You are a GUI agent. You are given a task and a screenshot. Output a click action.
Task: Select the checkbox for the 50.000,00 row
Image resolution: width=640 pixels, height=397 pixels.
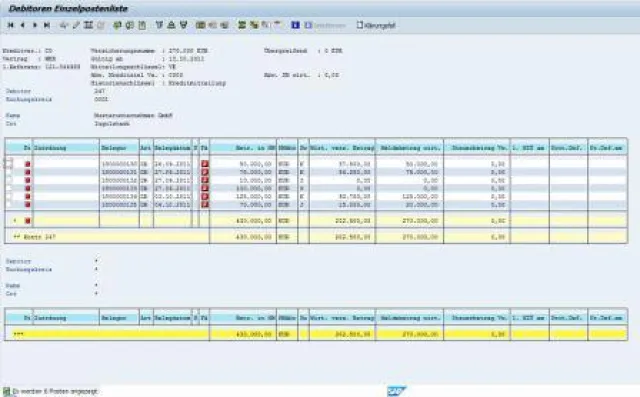tap(9, 164)
